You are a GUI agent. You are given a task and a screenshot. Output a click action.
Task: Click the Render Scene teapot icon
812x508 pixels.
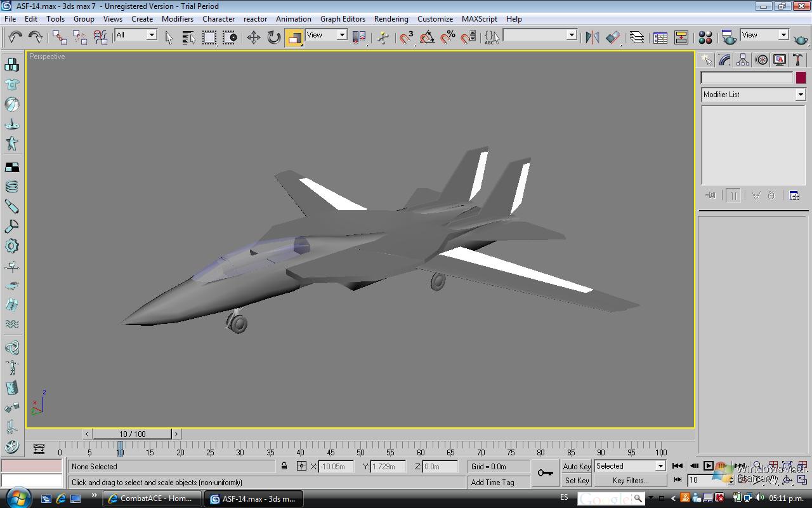point(729,37)
